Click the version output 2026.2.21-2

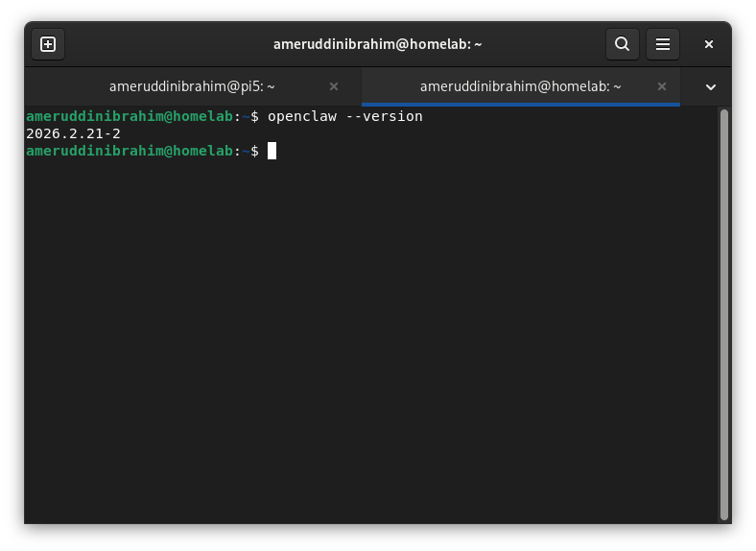point(73,133)
